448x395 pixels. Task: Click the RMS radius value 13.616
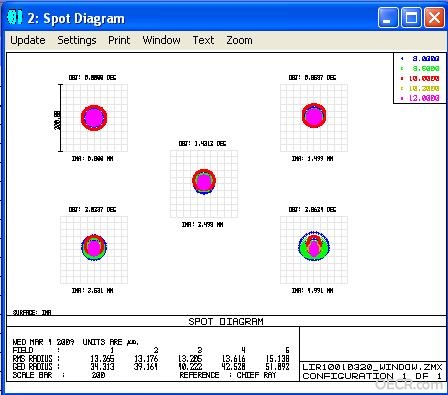(x=234, y=359)
